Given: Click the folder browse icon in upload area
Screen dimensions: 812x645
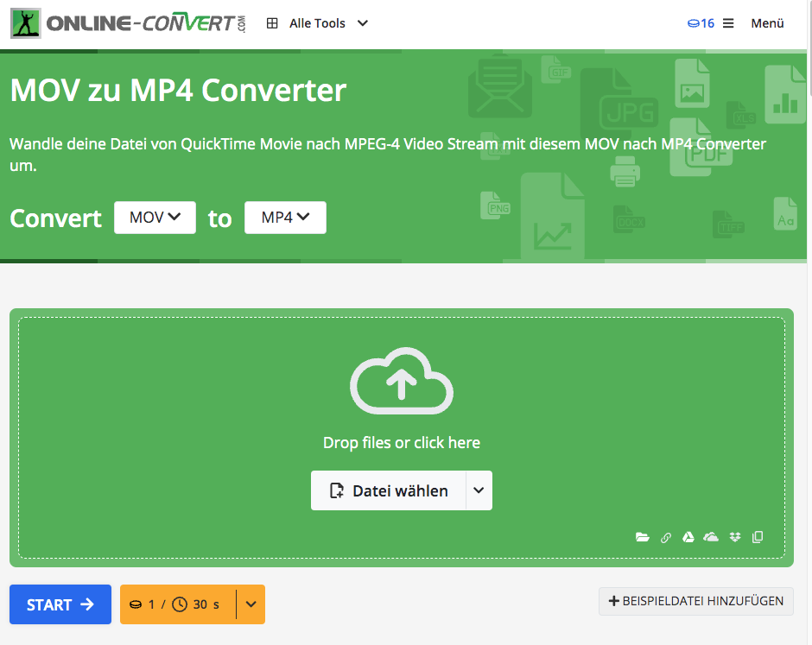Looking at the screenshot, I should [x=642, y=537].
